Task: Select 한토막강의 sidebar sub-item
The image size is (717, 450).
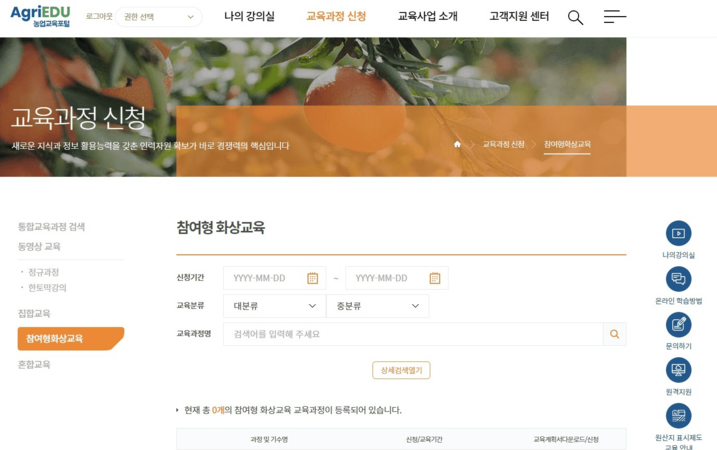Action: [x=47, y=288]
